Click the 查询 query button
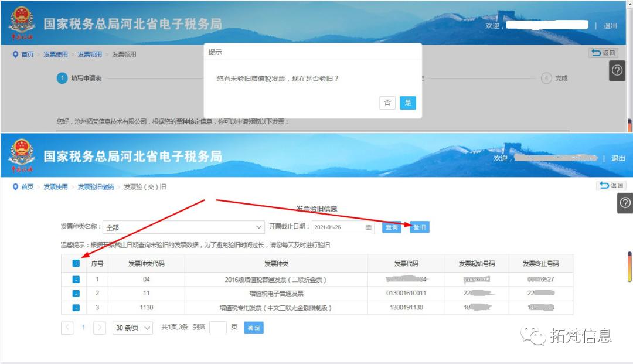The height and width of the screenshot is (364, 633). pyautogui.click(x=392, y=227)
